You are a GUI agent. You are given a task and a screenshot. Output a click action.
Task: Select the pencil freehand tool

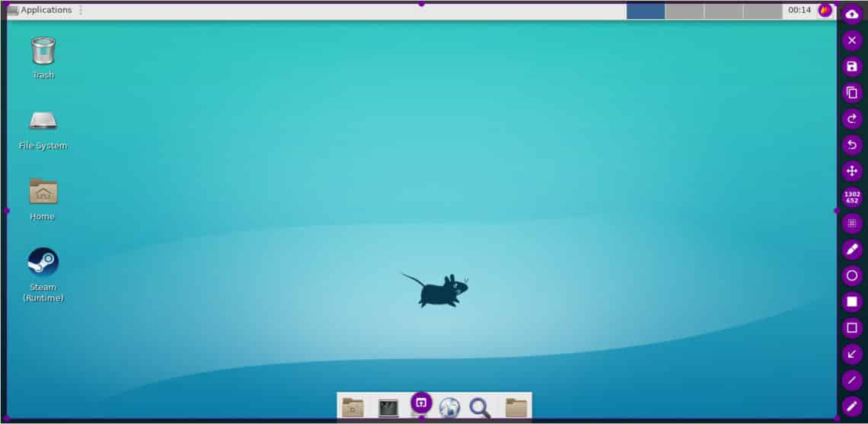pyautogui.click(x=852, y=406)
